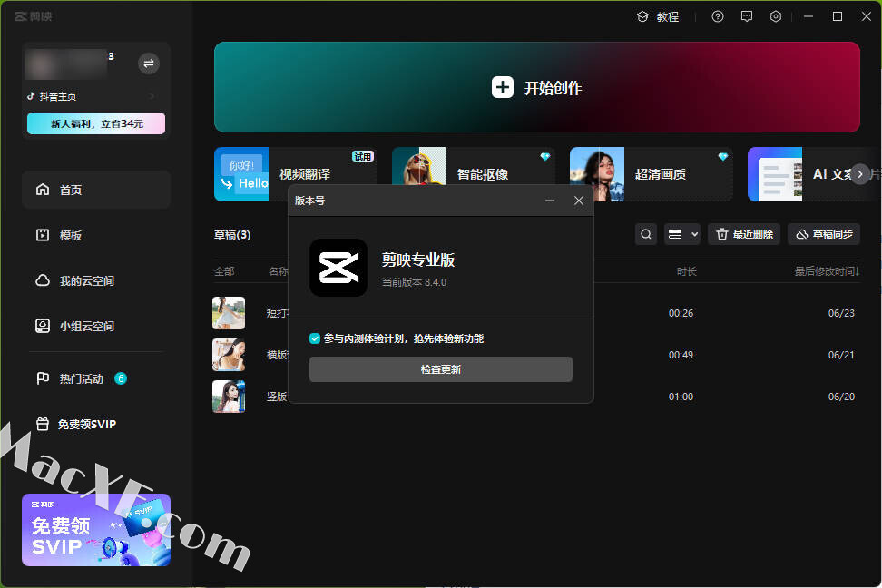Image resolution: width=882 pixels, height=588 pixels.
Task: Maximize the 剪映 main window
Action: (837, 16)
